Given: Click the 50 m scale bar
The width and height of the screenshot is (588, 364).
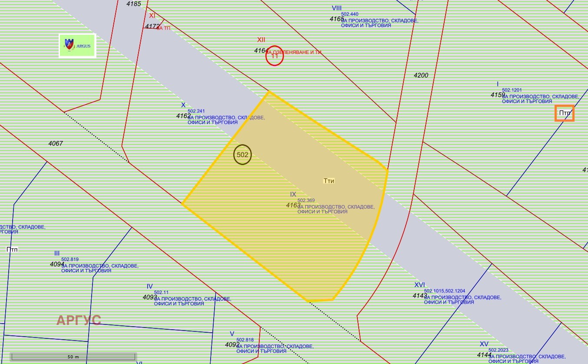Looking at the screenshot, I should click(x=73, y=357).
